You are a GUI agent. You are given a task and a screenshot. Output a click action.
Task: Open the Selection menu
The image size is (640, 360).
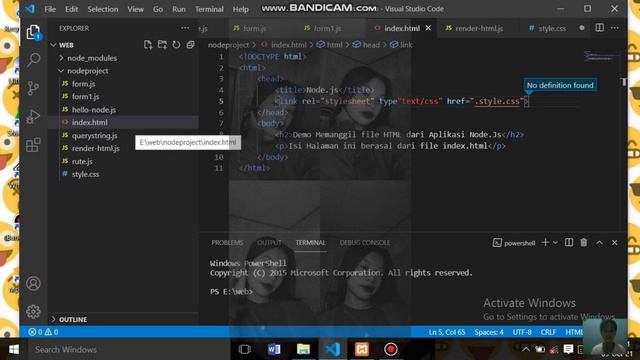(102, 9)
